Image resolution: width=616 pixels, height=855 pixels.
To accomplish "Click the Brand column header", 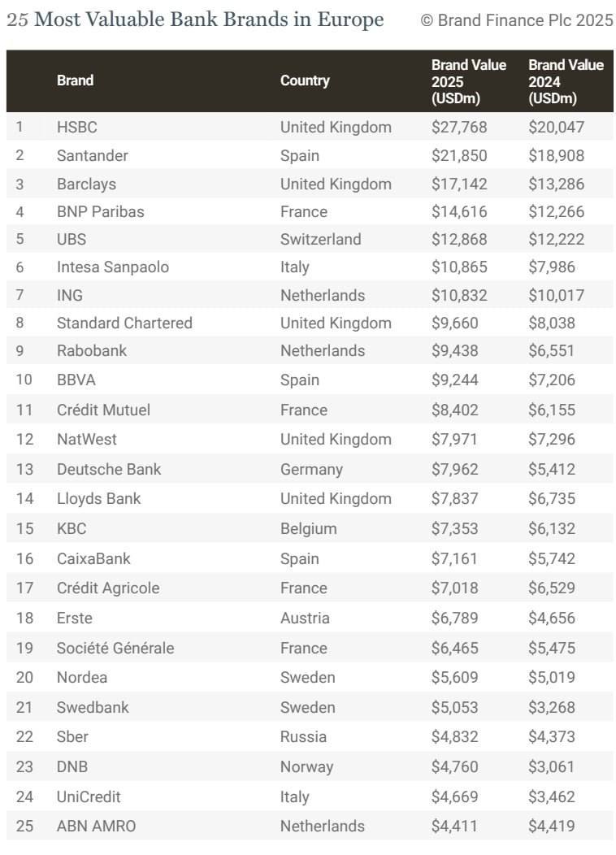I will click(75, 80).
